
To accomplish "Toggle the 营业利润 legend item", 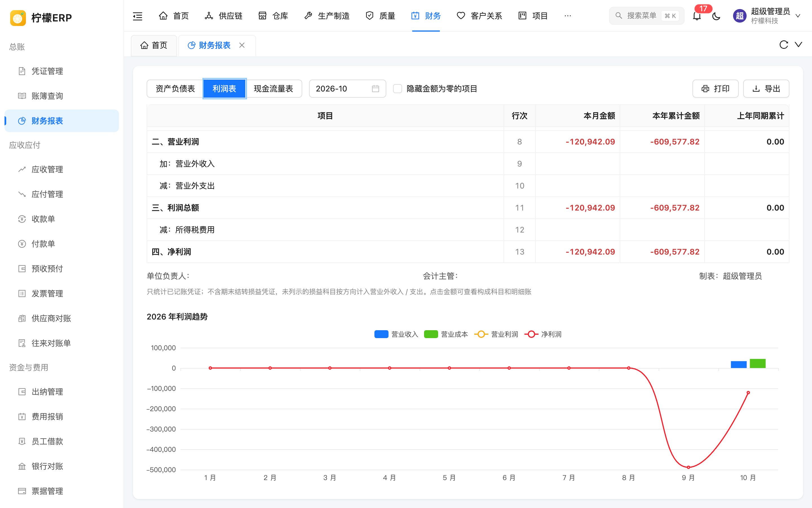I will pos(496,334).
